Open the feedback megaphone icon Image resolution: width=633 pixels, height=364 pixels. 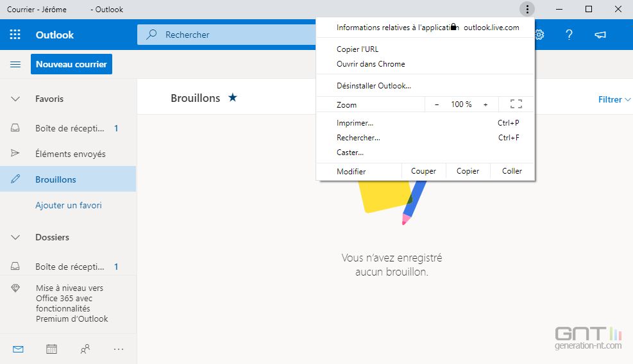tap(600, 35)
